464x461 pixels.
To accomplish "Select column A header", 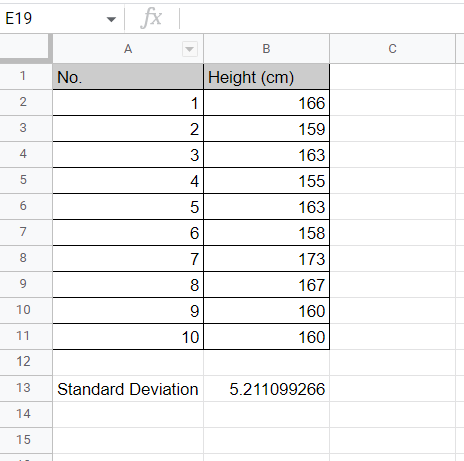I will (x=128, y=49).
